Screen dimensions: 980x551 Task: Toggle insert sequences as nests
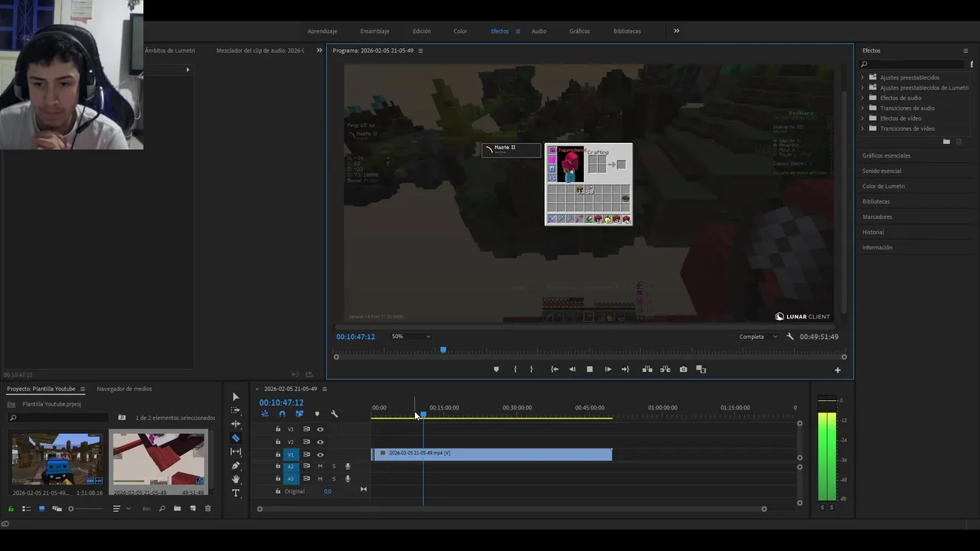pyautogui.click(x=265, y=414)
